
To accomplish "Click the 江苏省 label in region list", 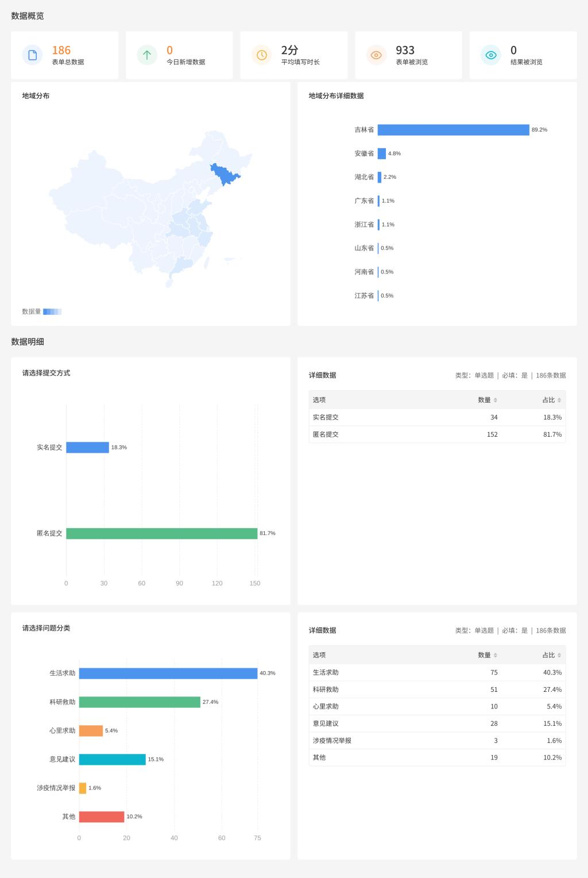I will 364,295.
